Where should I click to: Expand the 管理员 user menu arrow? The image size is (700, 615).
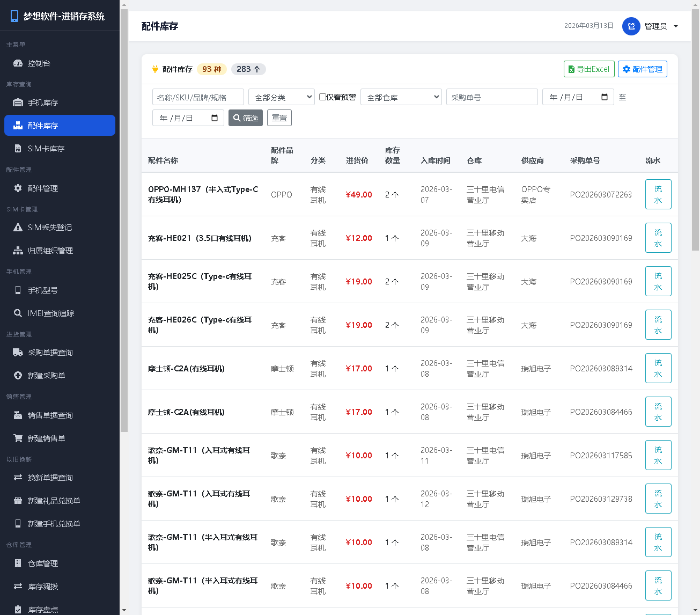point(676,26)
